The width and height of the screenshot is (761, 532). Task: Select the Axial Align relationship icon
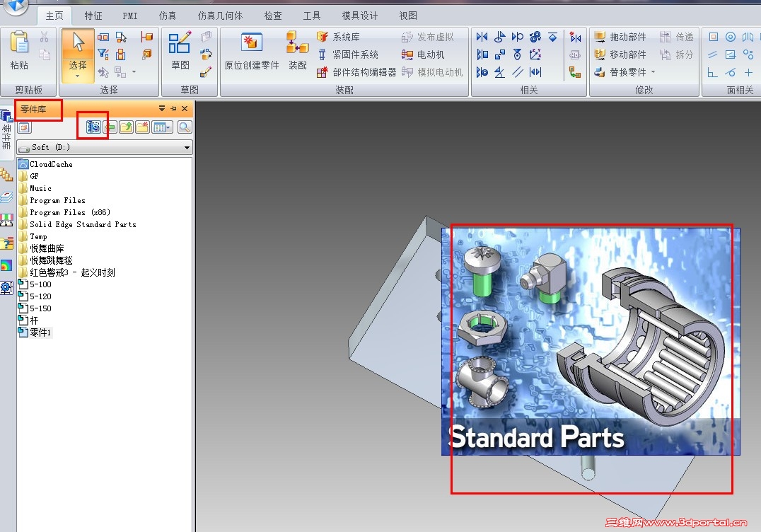point(482,72)
